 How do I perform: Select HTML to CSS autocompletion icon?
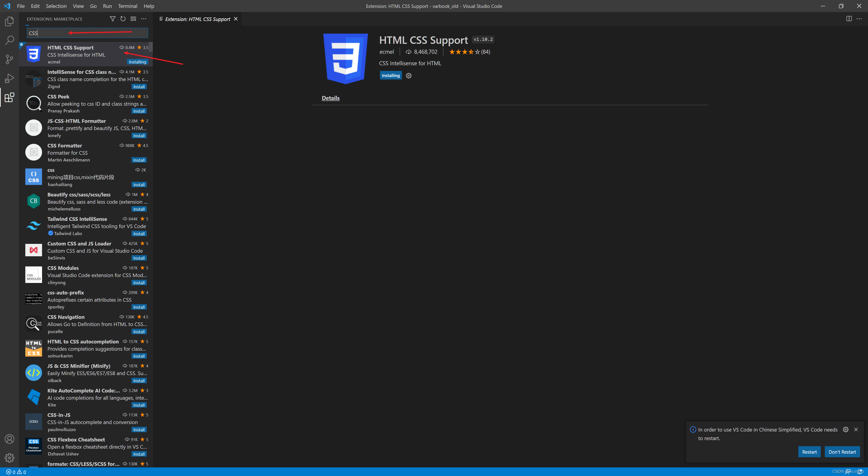(x=34, y=348)
